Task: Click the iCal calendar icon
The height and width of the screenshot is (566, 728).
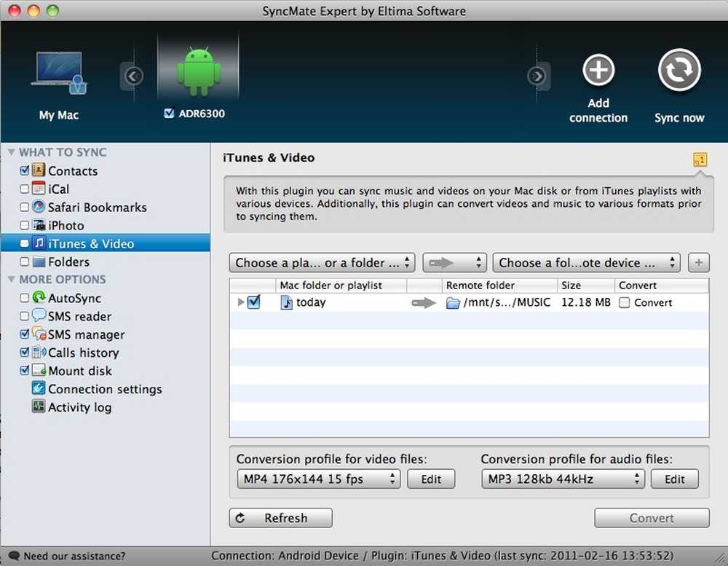Action: pyautogui.click(x=39, y=188)
